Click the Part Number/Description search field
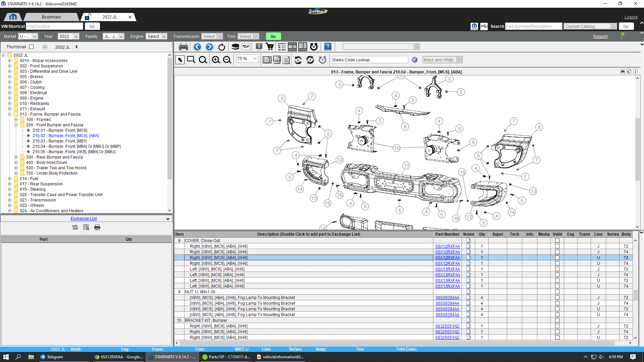The height and width of the screenshot is (362, 644). pos(534,26)
